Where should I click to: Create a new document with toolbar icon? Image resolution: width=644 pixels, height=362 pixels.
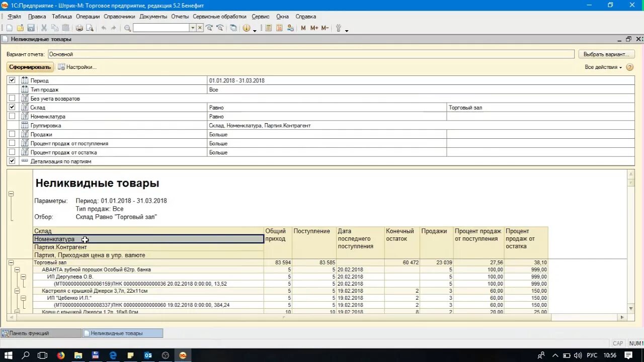pos(9,28)
